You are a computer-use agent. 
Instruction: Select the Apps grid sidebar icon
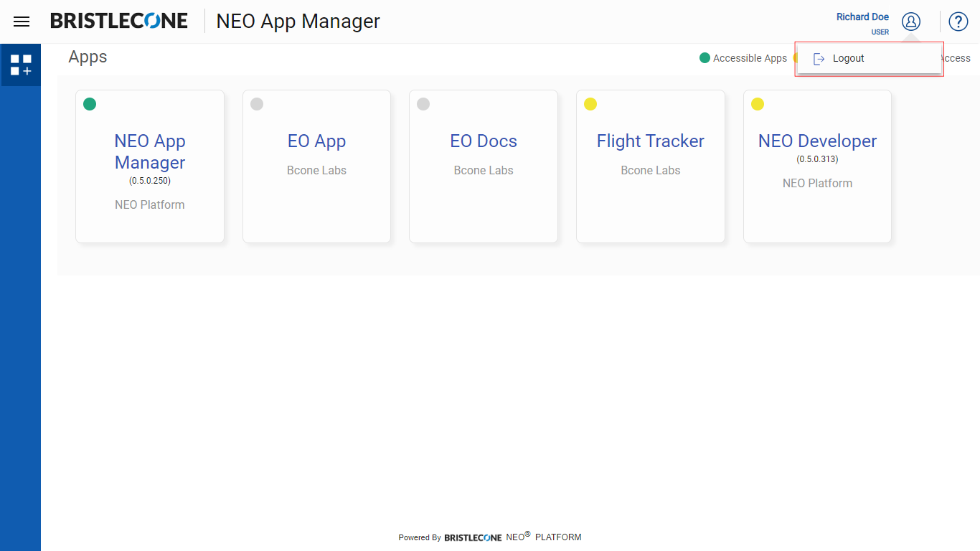pos(21,65)
